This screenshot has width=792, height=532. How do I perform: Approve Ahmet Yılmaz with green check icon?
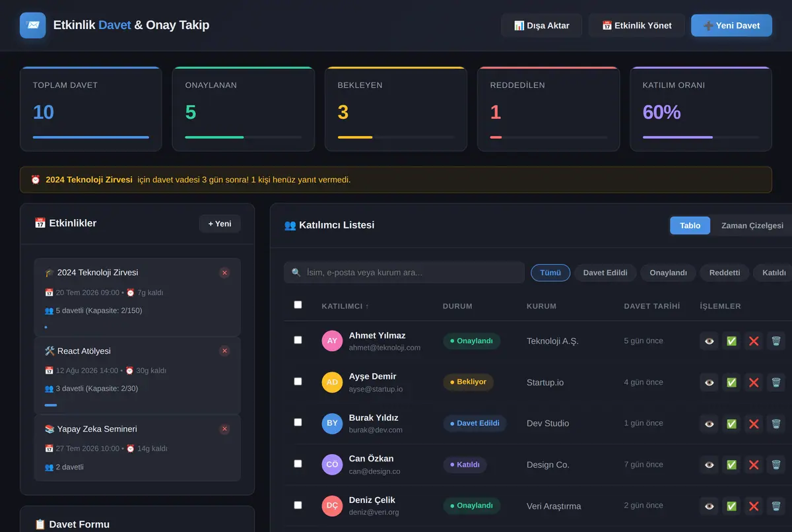[x=731, y=341]
